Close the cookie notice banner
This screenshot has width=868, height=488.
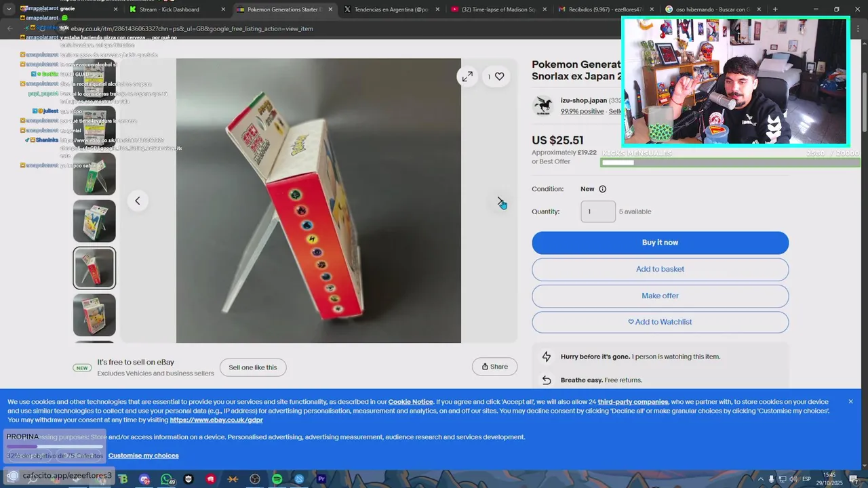[850, 401]
